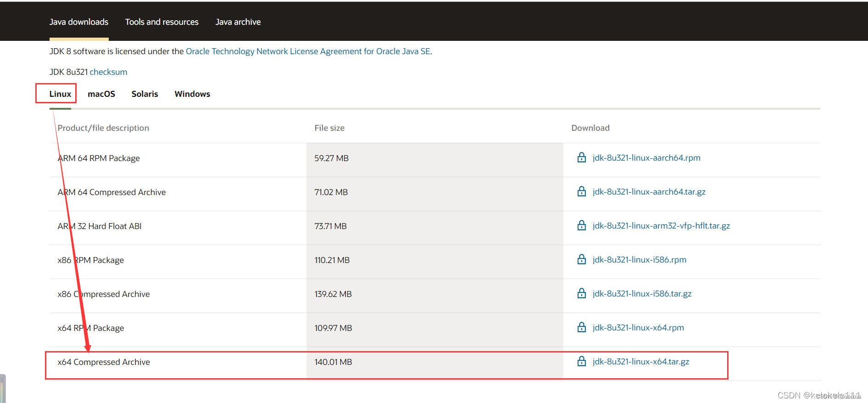
Task: Download jdk-8u321-linux-x64.rpm
Action: (638, 328)
